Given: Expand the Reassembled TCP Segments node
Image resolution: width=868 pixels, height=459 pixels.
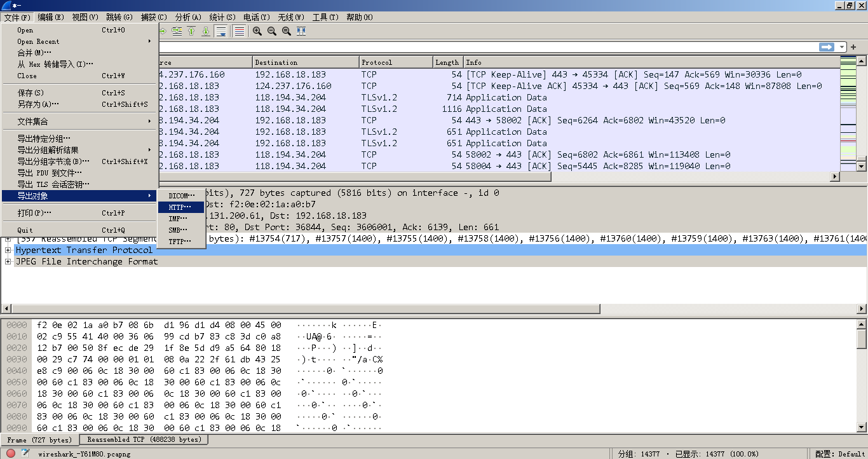Looking at the screenshot, I should pos(8,238).
